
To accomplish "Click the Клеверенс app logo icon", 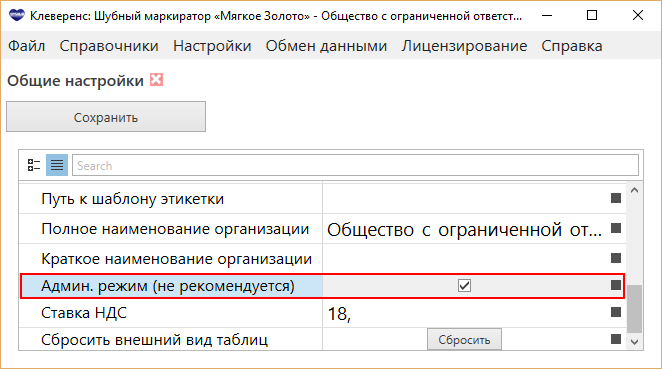I will point(17,16).
